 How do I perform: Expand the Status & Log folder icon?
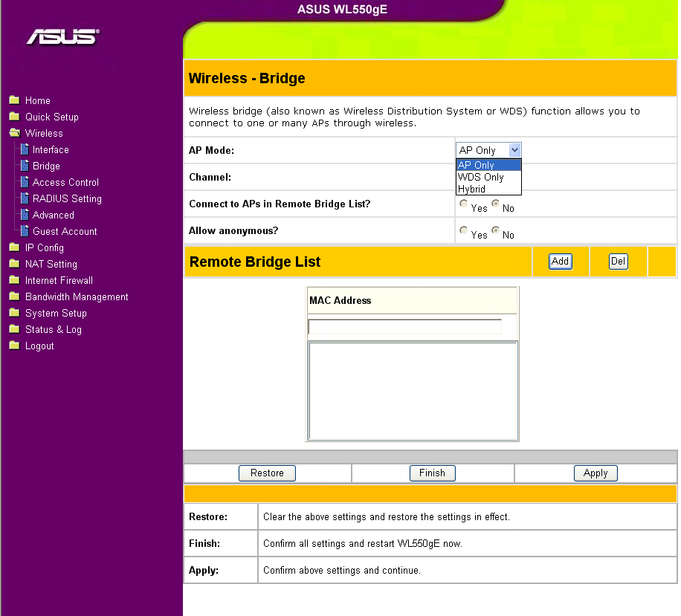click(x=14, y=329)
